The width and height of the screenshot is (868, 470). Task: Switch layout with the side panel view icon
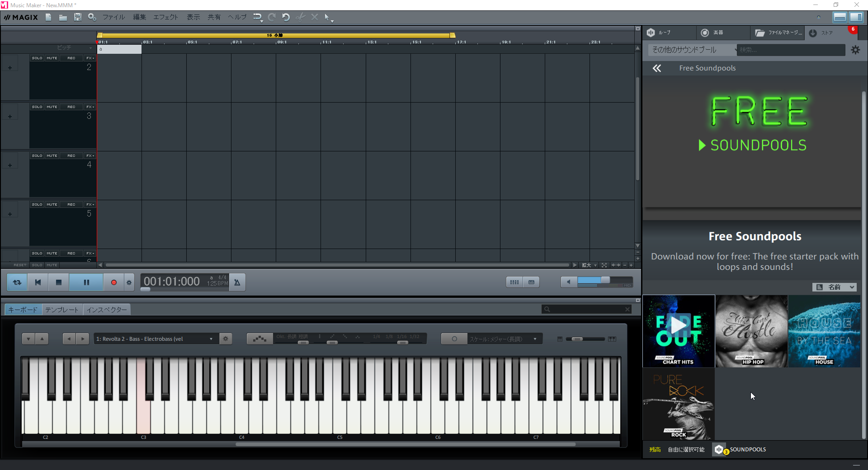coord(856,17)
